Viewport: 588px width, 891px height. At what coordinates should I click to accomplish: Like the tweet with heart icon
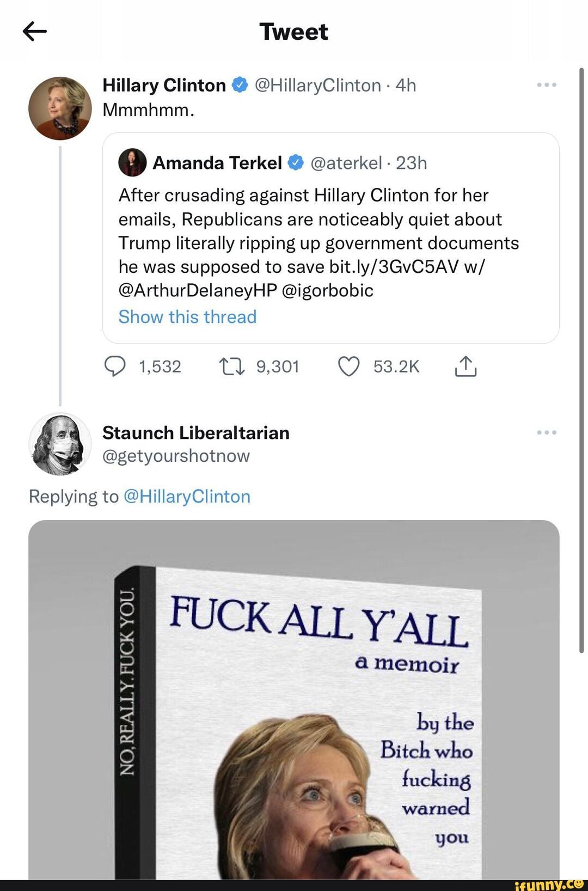click(x=348, y=367)
